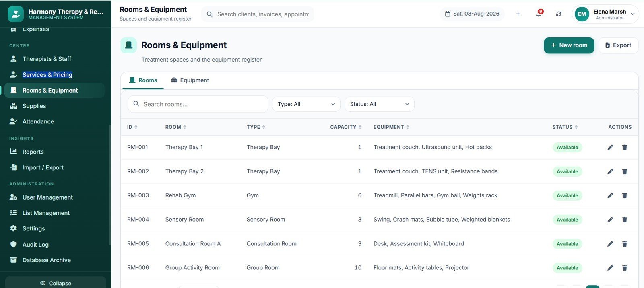Screen dimensions: 644x288
Task: Sort rooms by ID column
Action: pyautogui.click(x=132, y=127)
